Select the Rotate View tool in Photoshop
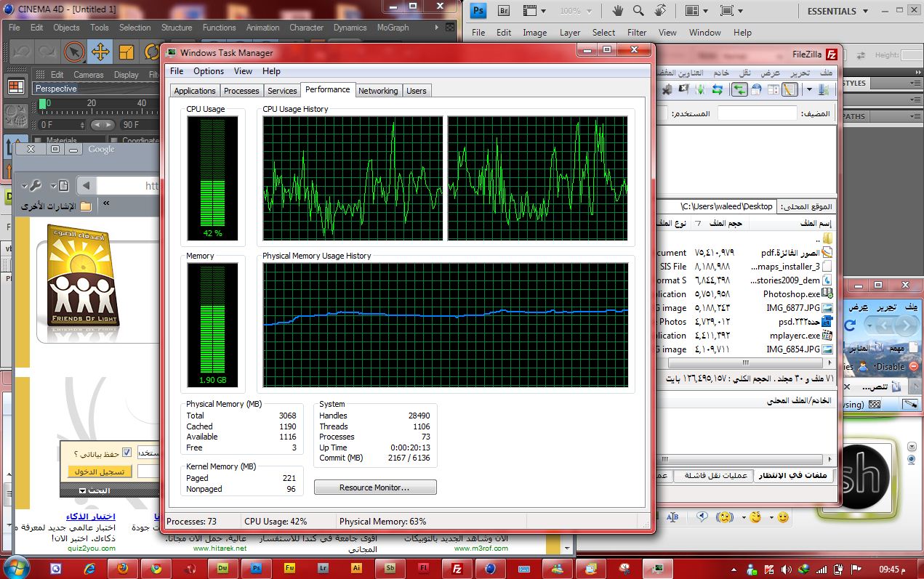924x579 pixels. pos(660,11)
